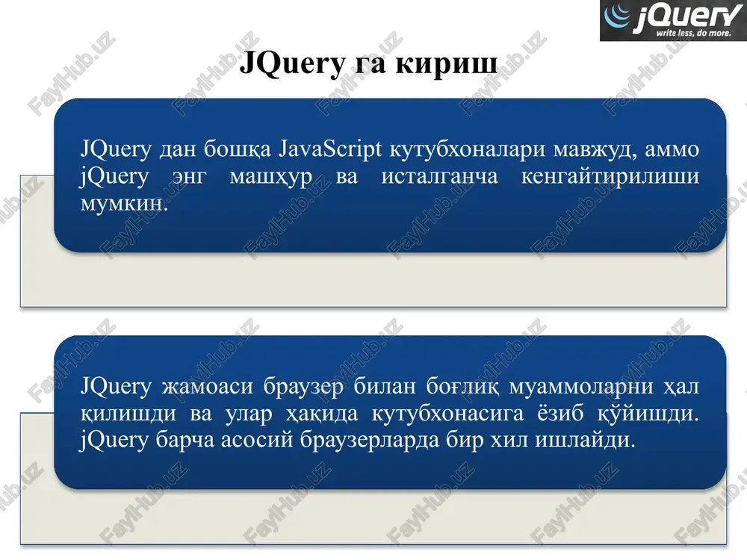Click the paragraph beginning 'JQuery жамоаси браузер'
The width and height of the screenshot is (747, 560).
point(390,413)
